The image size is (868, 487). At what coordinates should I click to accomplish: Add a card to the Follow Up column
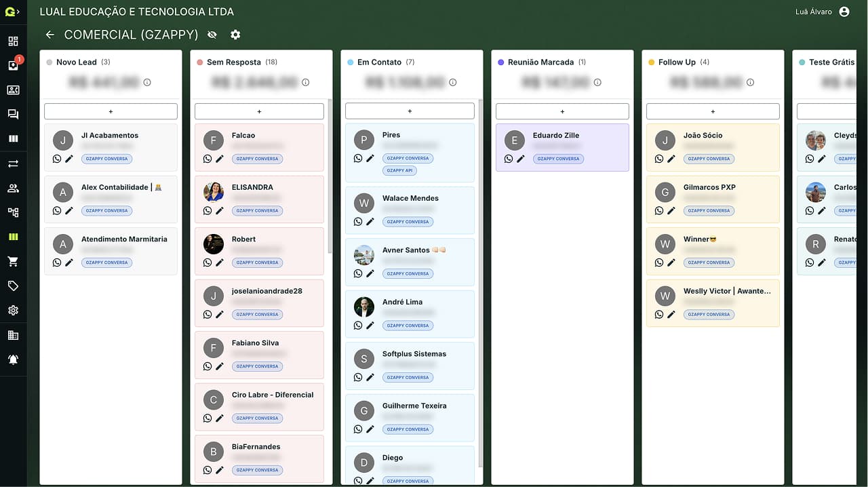713,111
